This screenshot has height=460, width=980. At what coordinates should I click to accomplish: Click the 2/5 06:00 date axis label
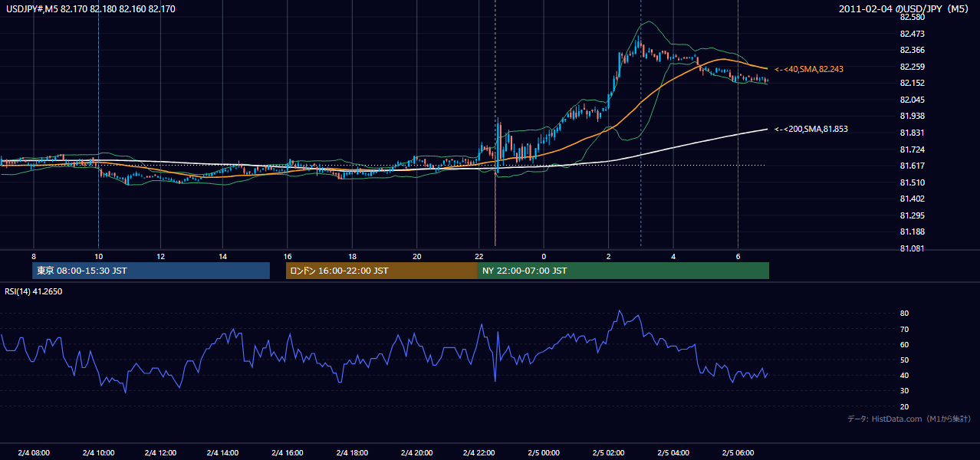click(x=737, y=453)
